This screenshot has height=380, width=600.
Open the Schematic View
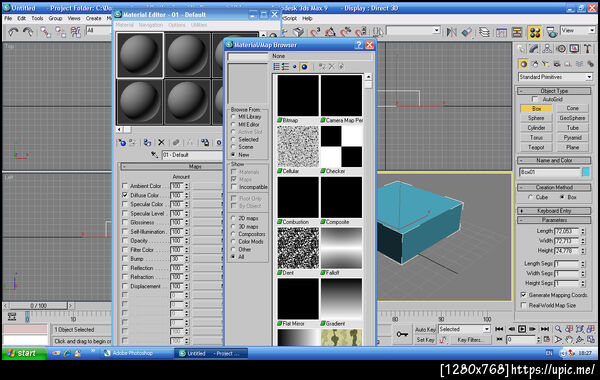[517, 33]
